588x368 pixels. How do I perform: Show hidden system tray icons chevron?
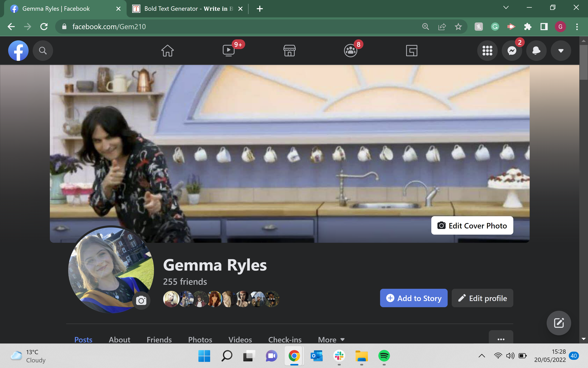click(x=482, y=356)
